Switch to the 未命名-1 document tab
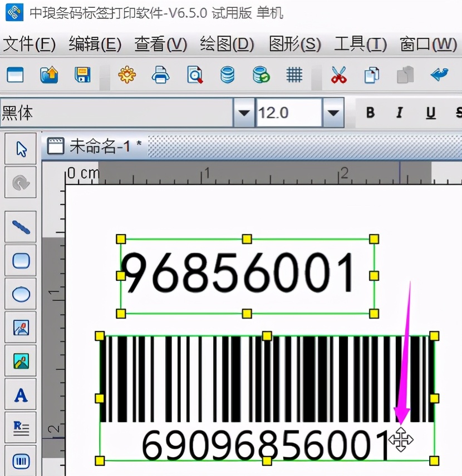Viewport: 462px width, 476px height. coord(95,146)
